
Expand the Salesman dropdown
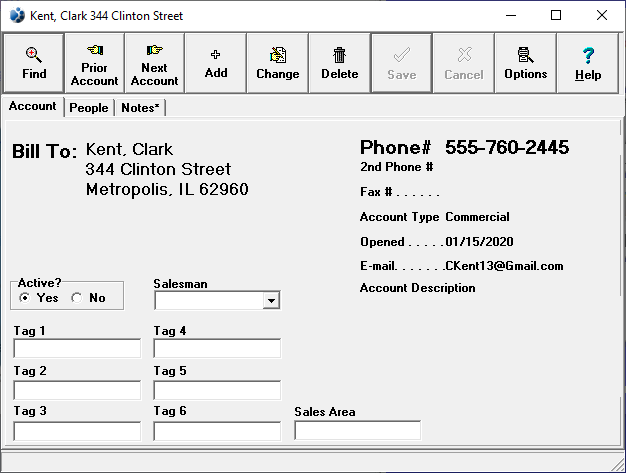click(x=270, y=301)
